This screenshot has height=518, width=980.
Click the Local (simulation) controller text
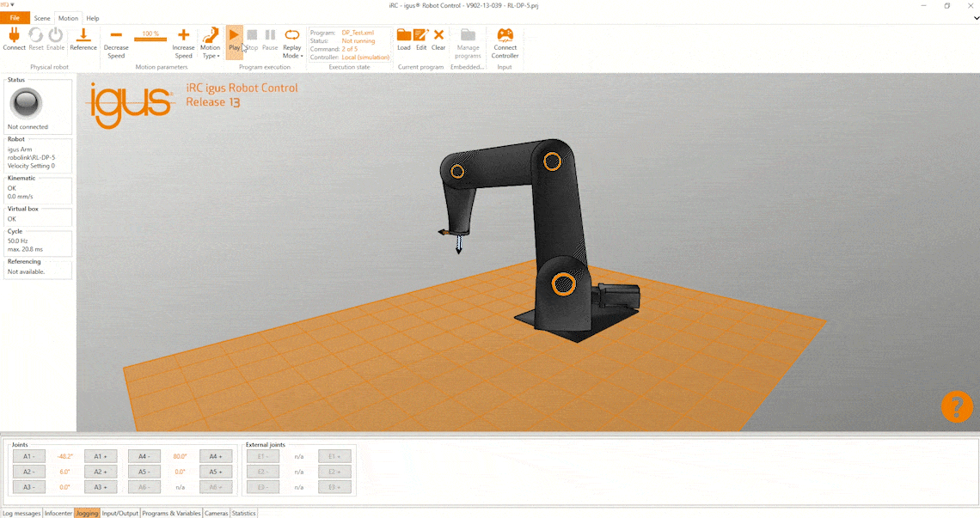coord(365,57)
